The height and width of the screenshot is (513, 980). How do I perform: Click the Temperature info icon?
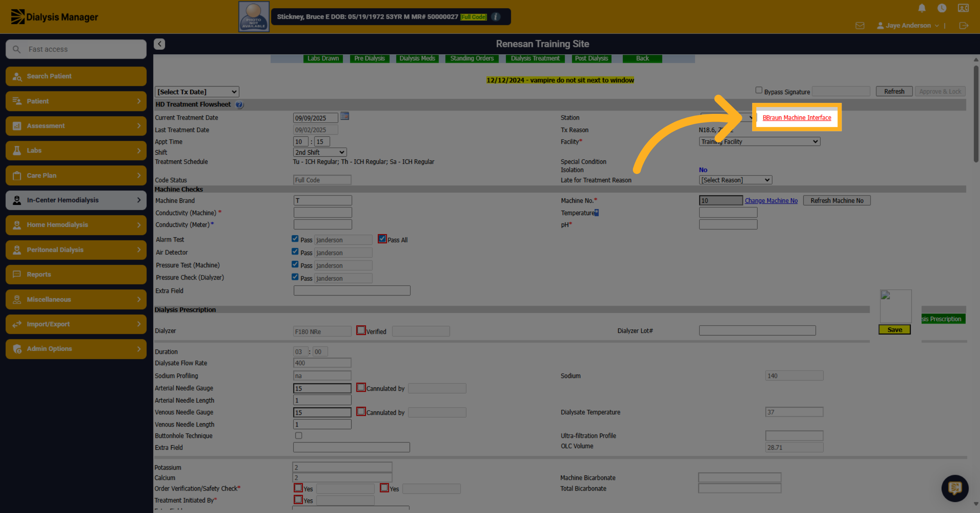tap(597, 213)
